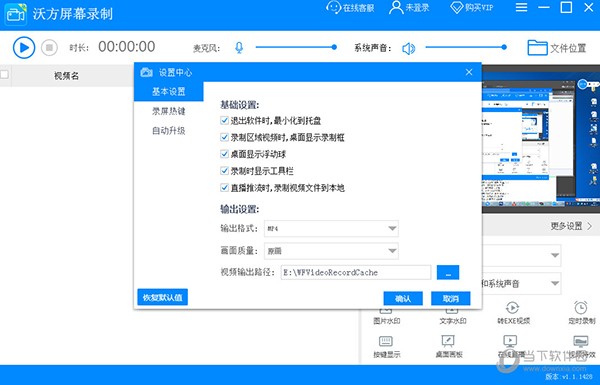Switch to 录屏热键 tab
Screen dimensions: 600x385
pos(169,111)
